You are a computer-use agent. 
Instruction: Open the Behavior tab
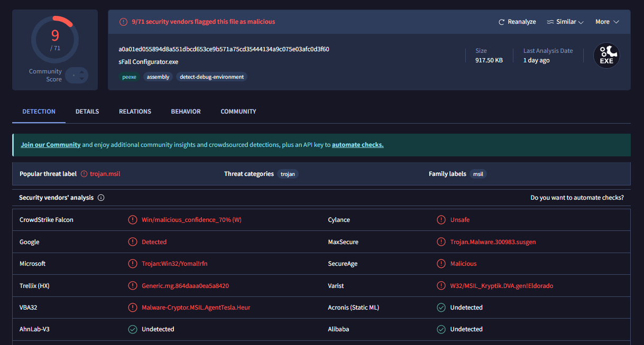coord(186,111)
